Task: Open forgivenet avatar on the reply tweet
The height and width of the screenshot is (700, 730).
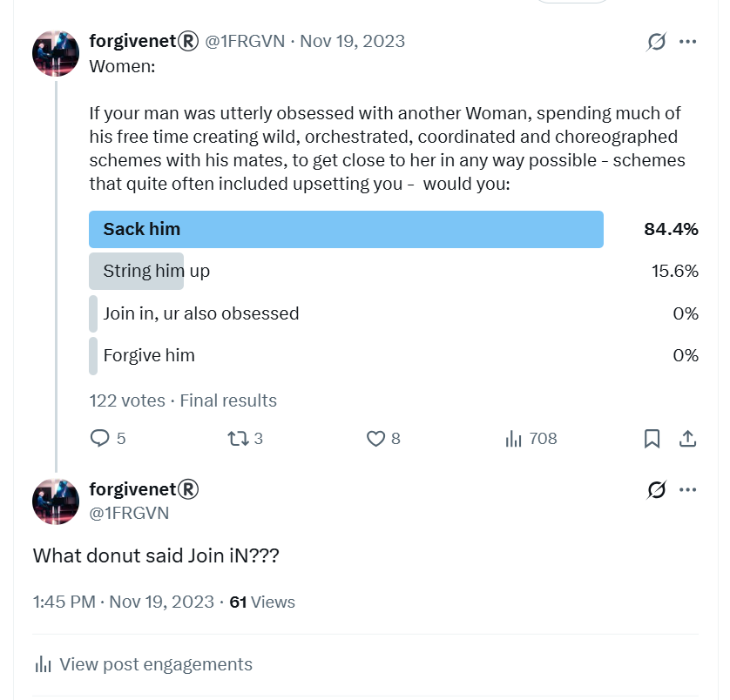Action: [x=56, y=501]
